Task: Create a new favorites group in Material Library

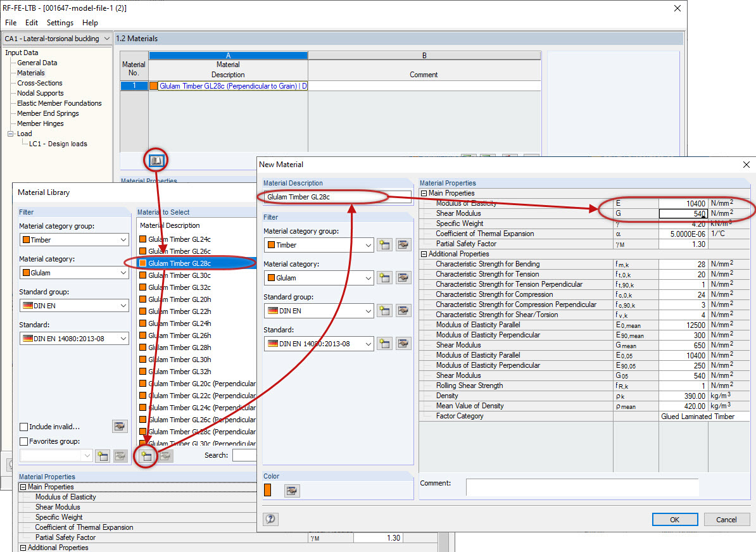Action: click(102, 455)
